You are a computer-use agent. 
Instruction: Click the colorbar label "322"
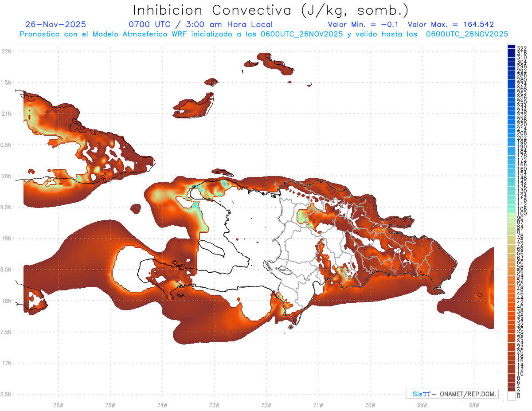(x=521, y=48)
